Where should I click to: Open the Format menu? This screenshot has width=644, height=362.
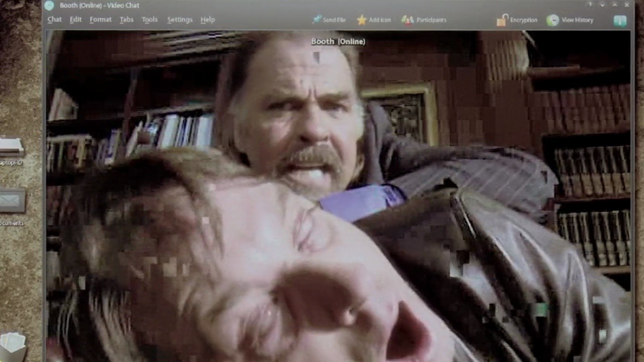coord(101,20)
